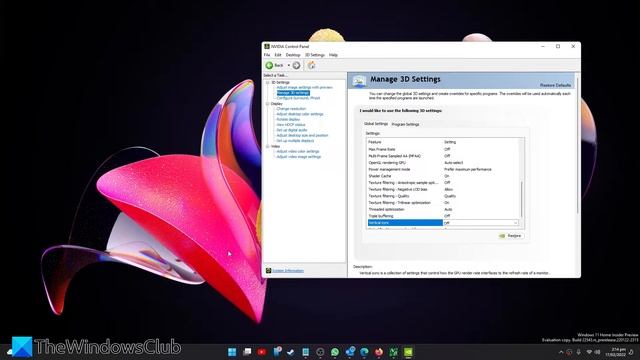The height and width of the screenshot is (360, 640).
Task: Open Adjust desktop size and position
Action: [302, 136]
